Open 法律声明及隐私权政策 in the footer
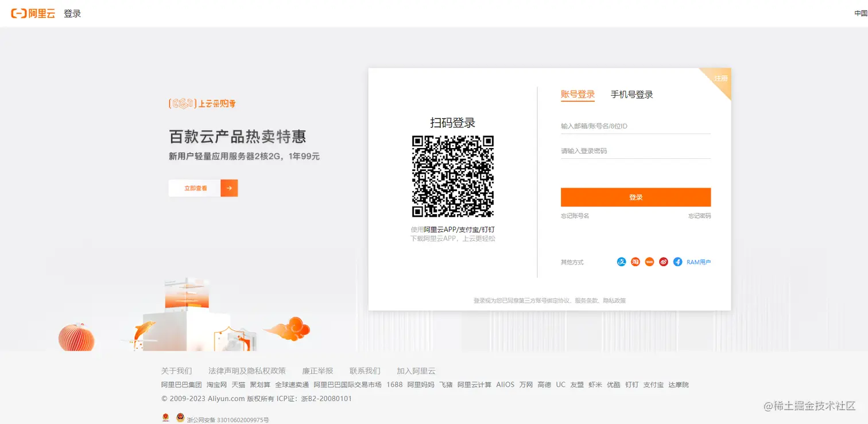The width and height of the screenshot is (868, 424). pyautogui.click(x=247, y=371)
